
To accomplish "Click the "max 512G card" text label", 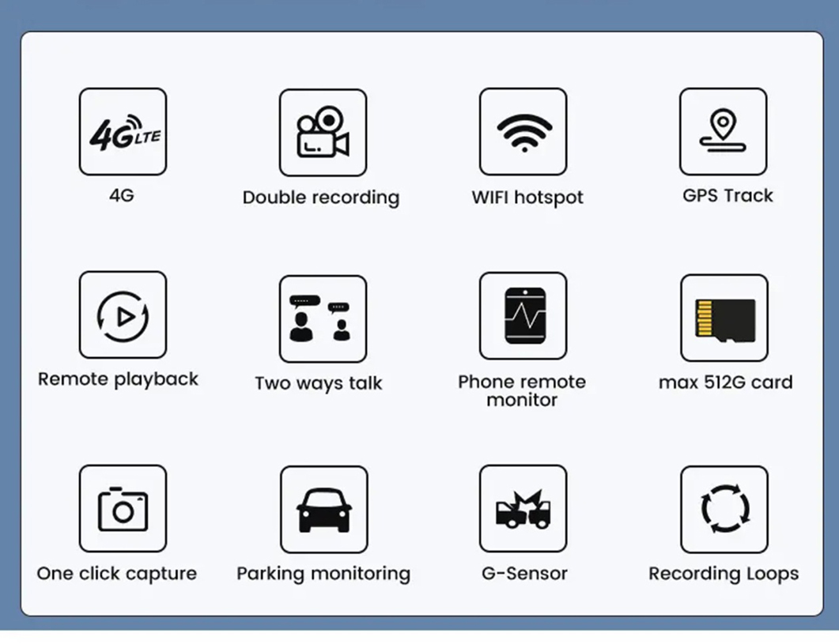I will (725, 382).
